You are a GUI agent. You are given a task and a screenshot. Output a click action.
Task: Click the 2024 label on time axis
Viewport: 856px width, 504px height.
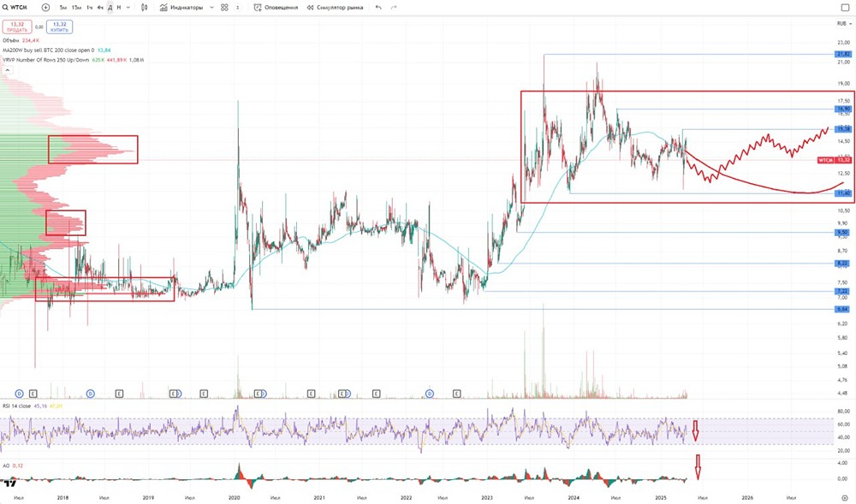point(574,498)
